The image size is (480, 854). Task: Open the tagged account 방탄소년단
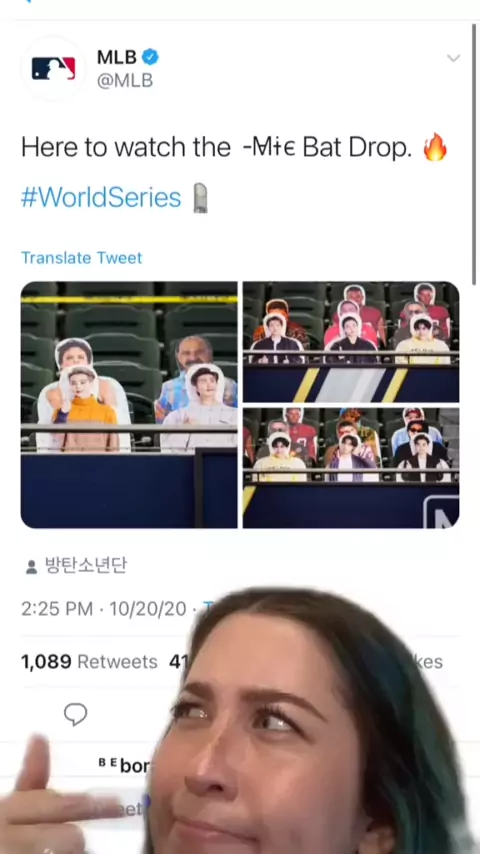point(86,566)
